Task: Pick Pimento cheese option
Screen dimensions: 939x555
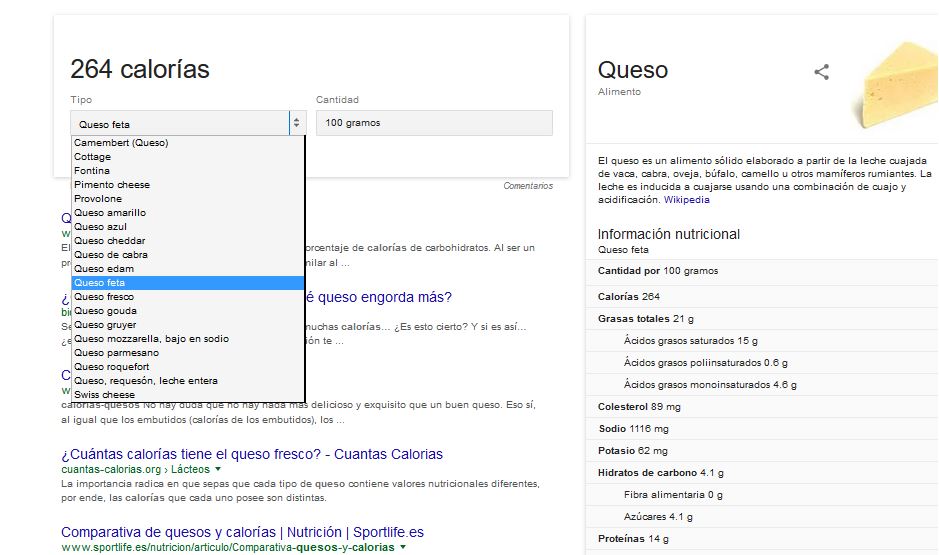Action: click(x=187, y=184)
